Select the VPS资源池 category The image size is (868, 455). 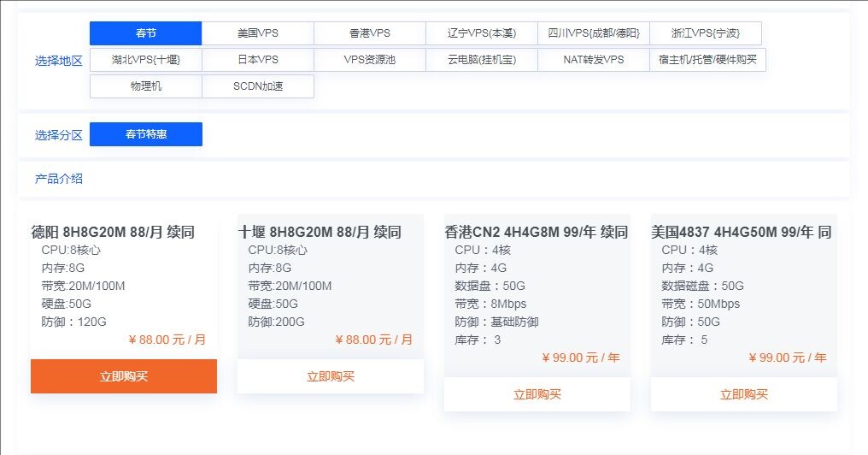click(370, 60)
